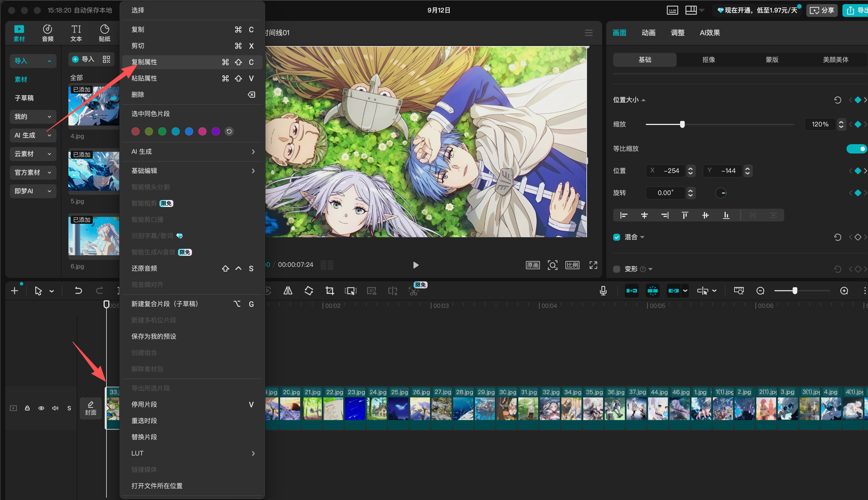The height and width of the screenshot is (500, 868).
Task: Toggle the 等比缩放 uniform scale switch
Action: (x=857, y=149)
